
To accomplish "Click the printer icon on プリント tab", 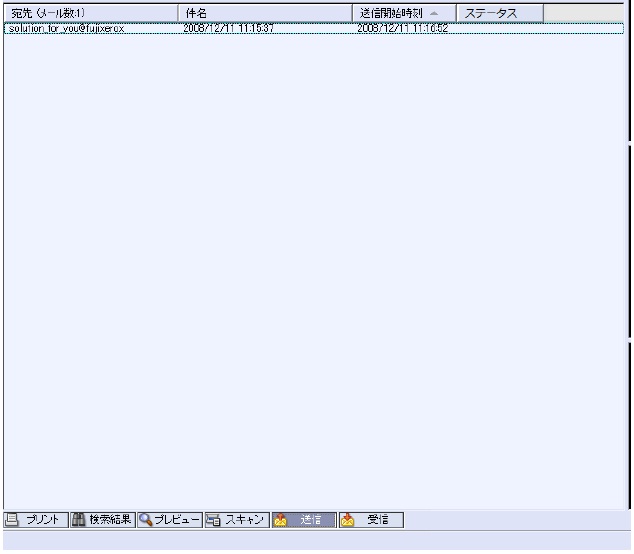I will (13, 520).
